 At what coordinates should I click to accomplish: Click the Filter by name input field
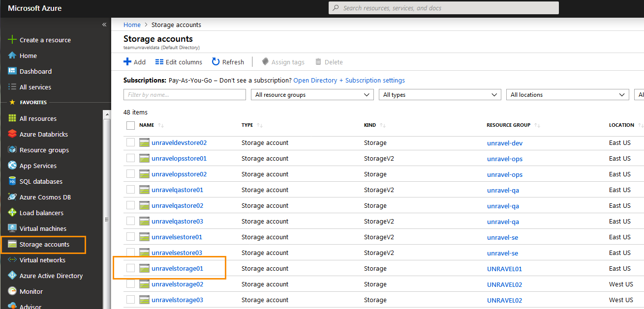pos(184,95)
